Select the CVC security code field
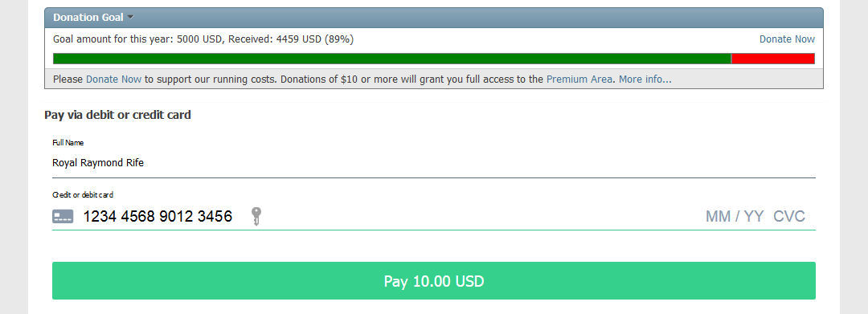Image resolution: width=868 pixels, height=314 pixels. [x=789, y=216]
